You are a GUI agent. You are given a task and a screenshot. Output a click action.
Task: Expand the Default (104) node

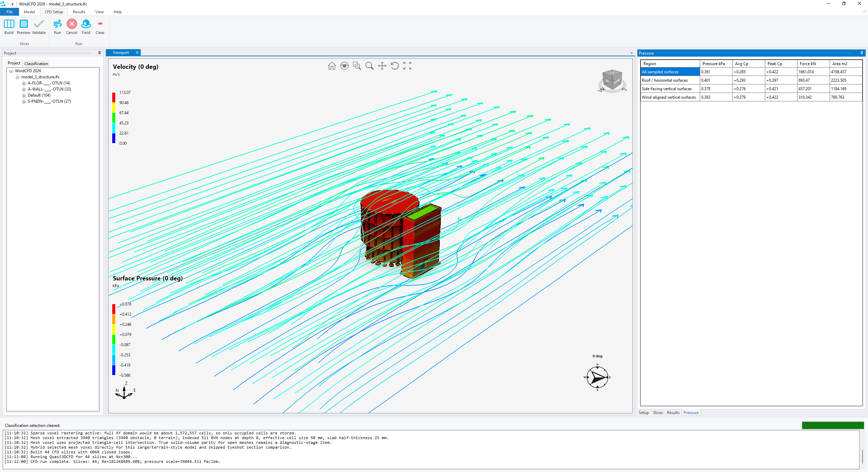(24, 95)
